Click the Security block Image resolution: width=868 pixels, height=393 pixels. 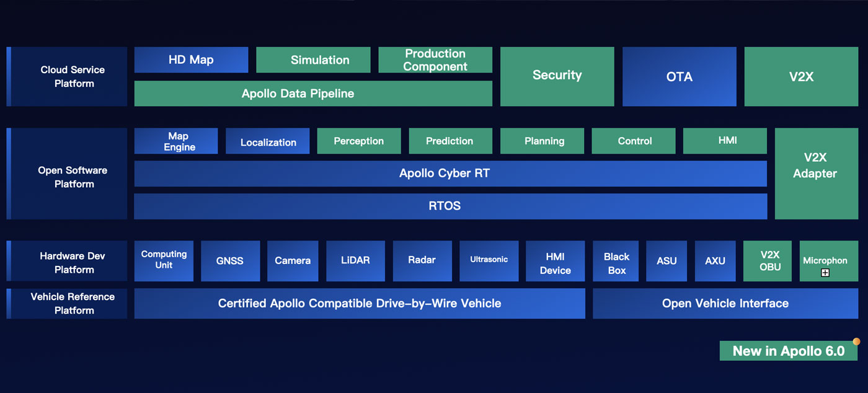557,76
